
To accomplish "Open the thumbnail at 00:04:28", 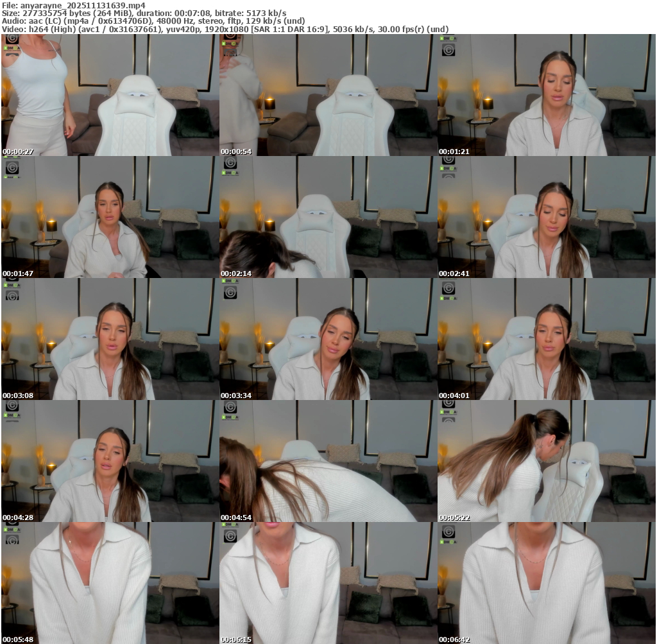I will [110, 461].
